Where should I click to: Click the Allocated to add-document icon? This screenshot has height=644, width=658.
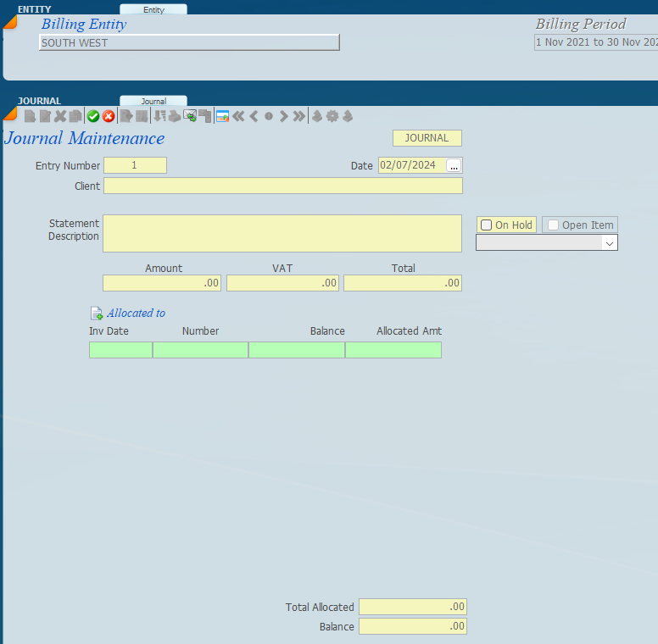click(x=97, y=314)
